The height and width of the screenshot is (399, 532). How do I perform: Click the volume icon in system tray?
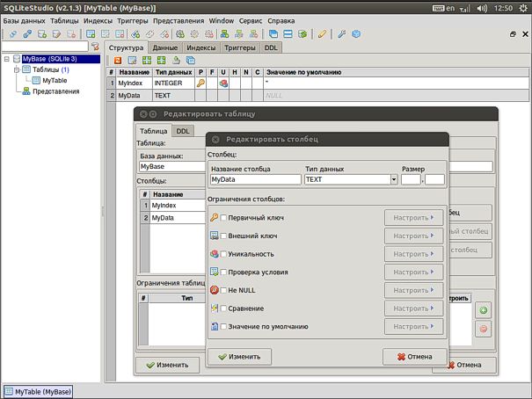tap(482, 8)
